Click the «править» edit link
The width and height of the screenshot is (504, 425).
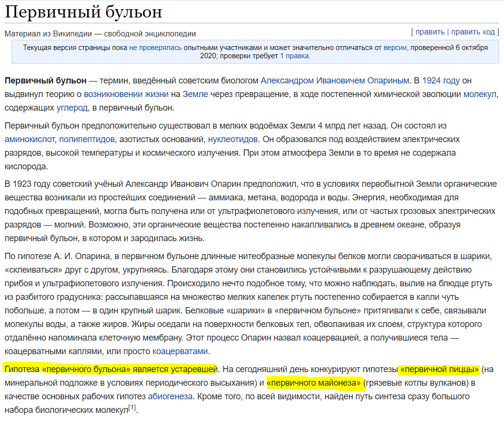click(x=430, y=32)
